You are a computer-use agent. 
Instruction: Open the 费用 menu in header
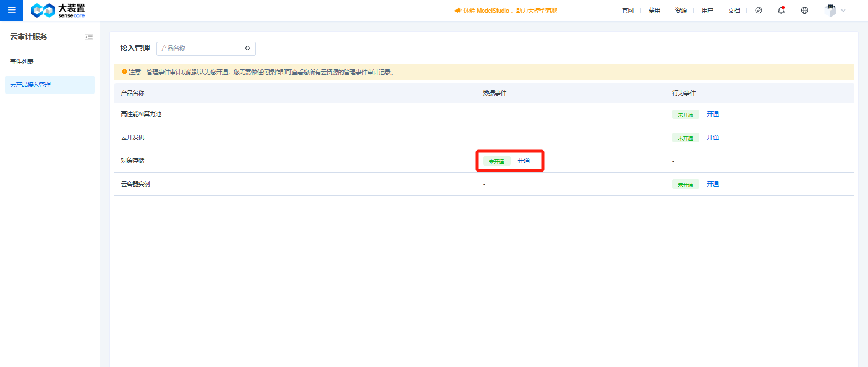click(654, 11)
